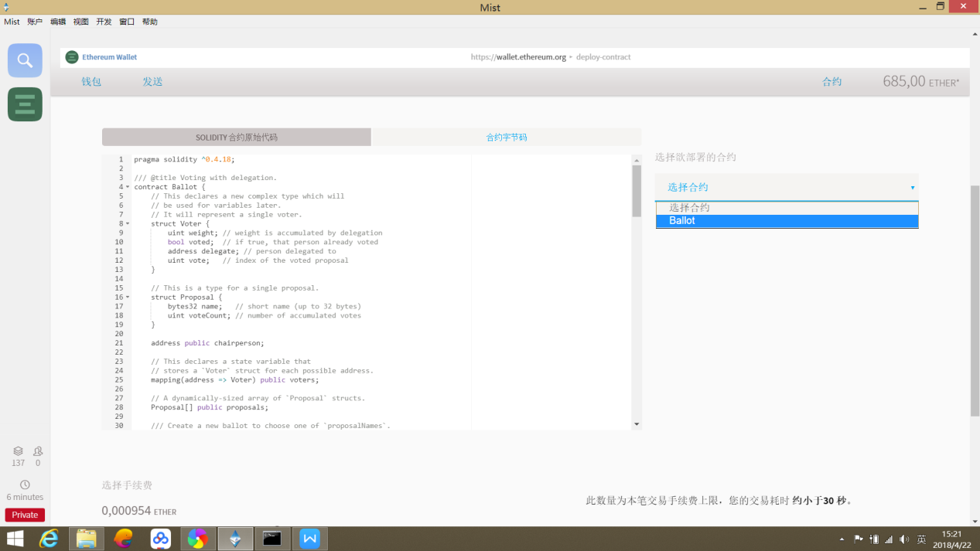Open the File Explorer taskbar icon
The width and height of the screenshot is (980, 551).
(87, 538)
